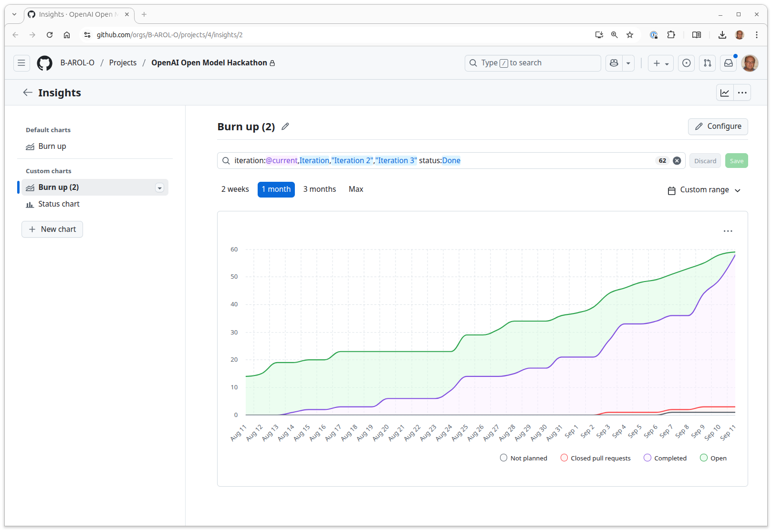The image size is (772, 532).
Task: Open the issues icon in header
Action: click(x=687, y=63)
